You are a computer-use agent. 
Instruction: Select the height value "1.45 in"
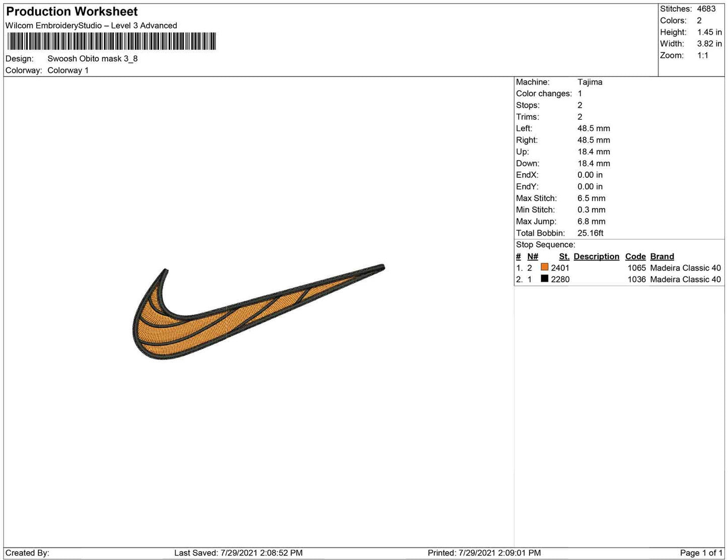coord(709,32)
